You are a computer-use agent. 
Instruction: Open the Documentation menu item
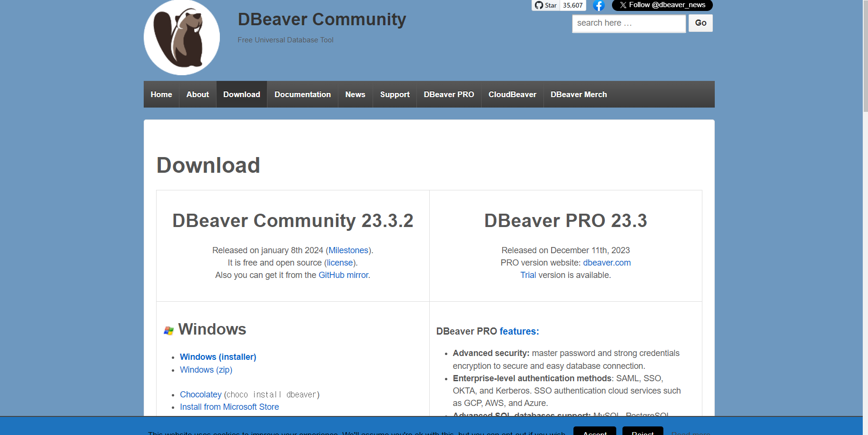click(303, 94)
